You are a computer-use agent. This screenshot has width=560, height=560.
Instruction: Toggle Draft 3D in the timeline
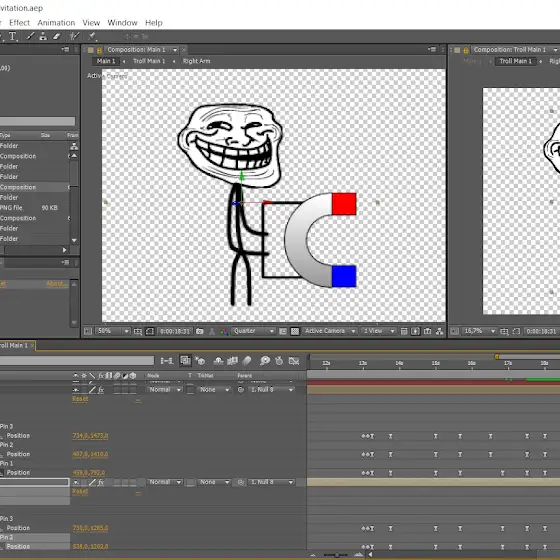click(200, 361)
